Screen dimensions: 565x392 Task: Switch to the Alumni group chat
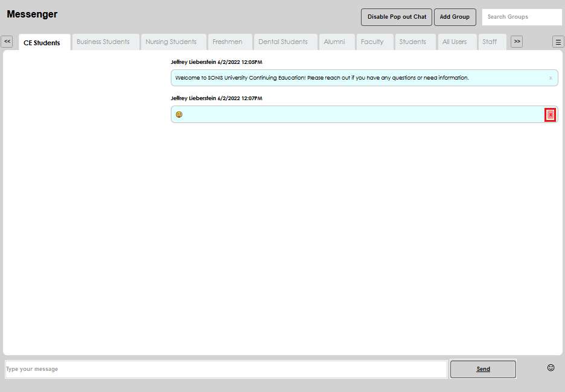click(x=336, y=42)
